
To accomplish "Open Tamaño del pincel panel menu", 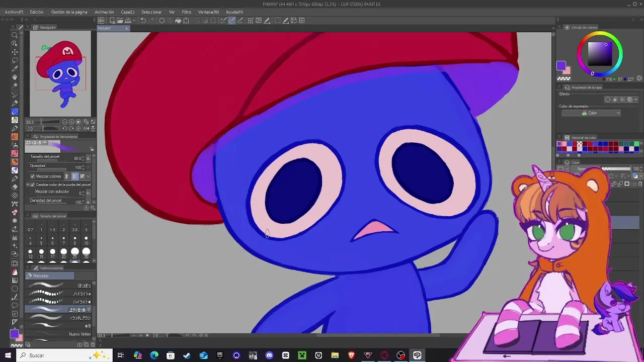I will 28,216.
